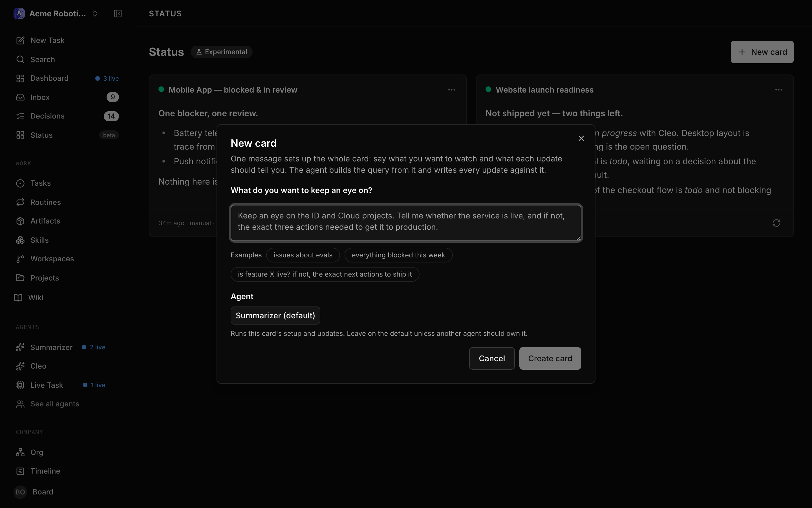Open the Mobile App card options menu
This screenshot has width=812, height=508.
pos(452,90)
